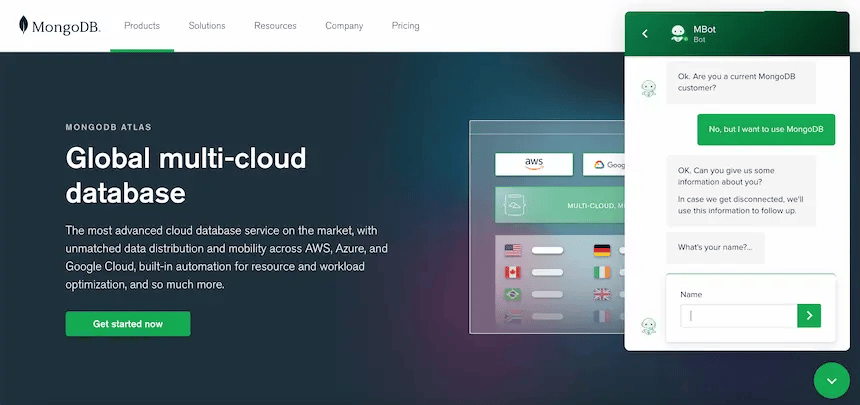The height and width of the screenshot is (405, 860).
Task: Click the 'No, but I want to use MongoDB' reply
Action: [x=766, y=130]
